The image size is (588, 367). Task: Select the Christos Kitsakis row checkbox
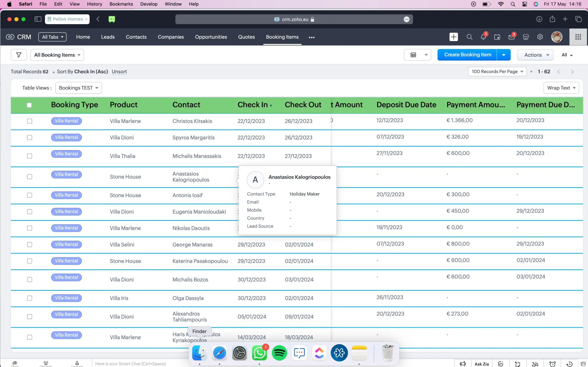click(x=29, y=121)
